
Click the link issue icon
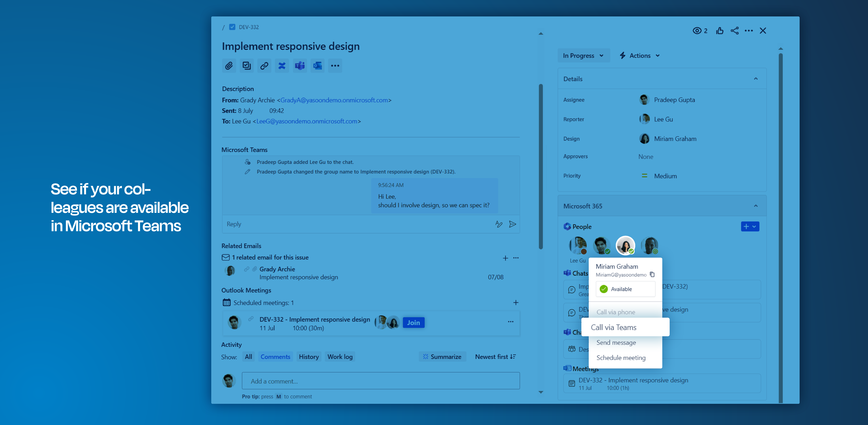[264, 66]
